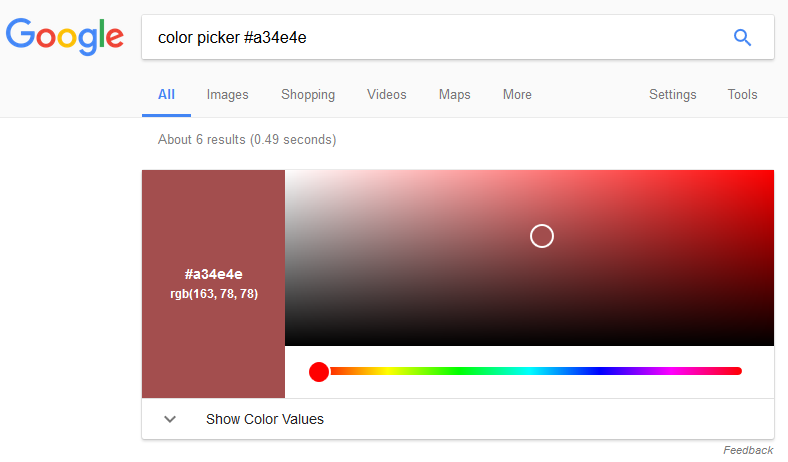
Task: Open the Tools options
Action: click(x=742, y=95)
